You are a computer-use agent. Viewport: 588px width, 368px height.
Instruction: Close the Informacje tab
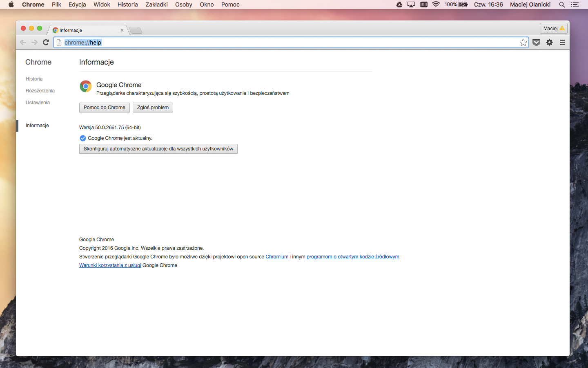[122, 30]
